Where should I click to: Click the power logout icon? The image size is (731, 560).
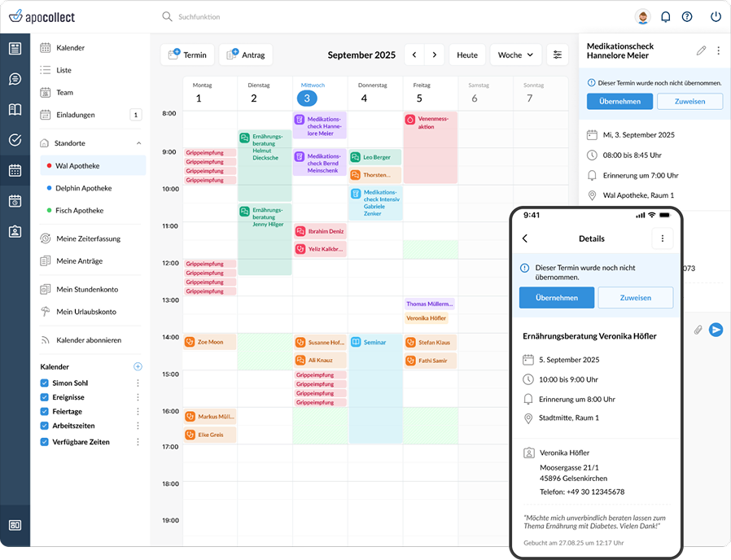click(x=716, y=16)
